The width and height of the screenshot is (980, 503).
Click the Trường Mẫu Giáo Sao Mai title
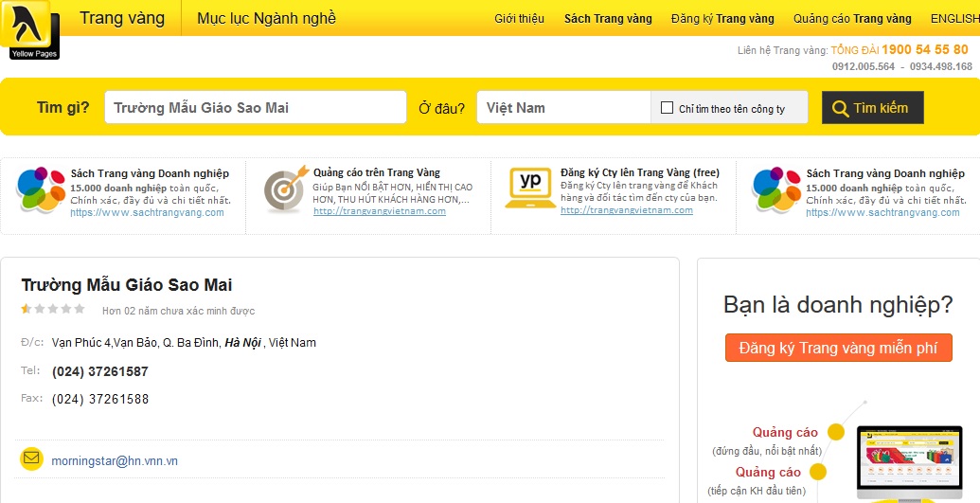click(127, 285)
